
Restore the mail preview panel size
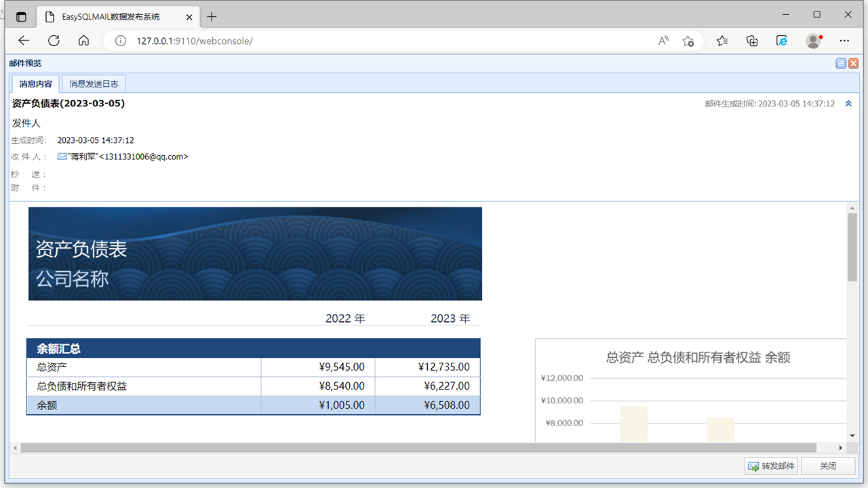[841, 63]
